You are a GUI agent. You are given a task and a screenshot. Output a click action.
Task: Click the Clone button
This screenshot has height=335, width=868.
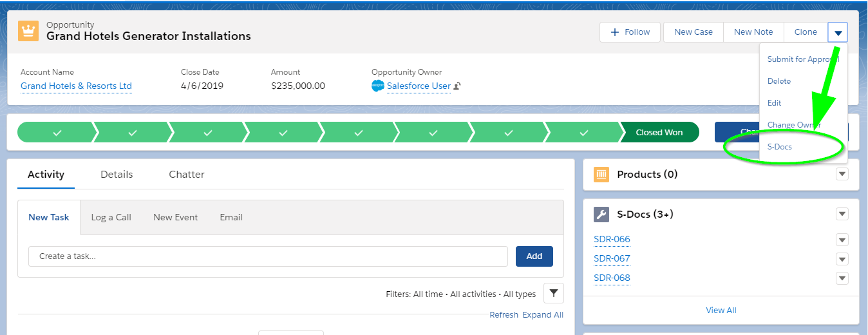pos(806,32)
